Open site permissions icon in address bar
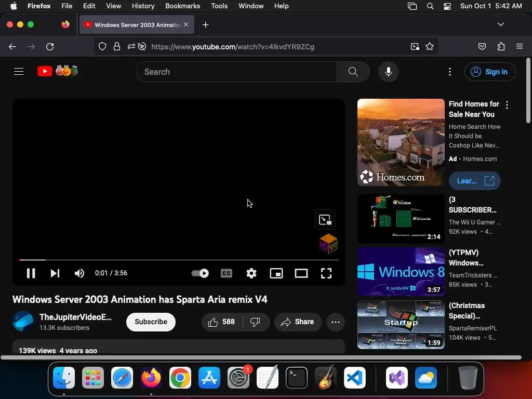The height and width of the screenshot is (399, 532). pos(131,46)
